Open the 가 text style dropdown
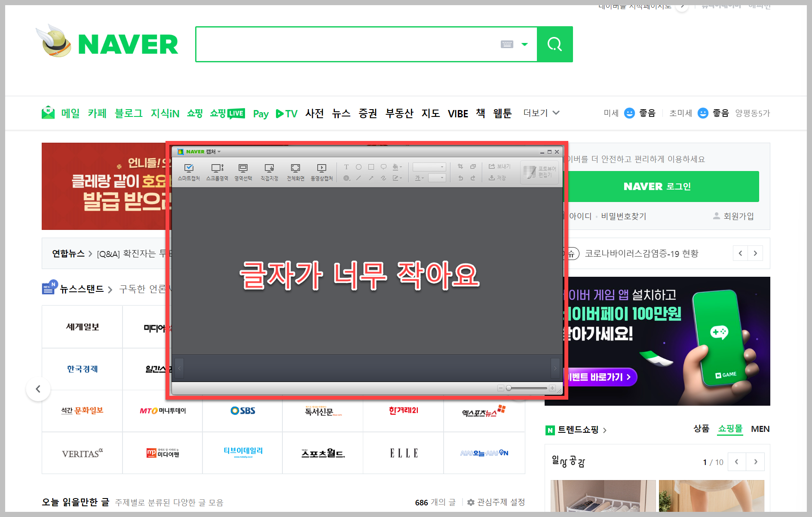 tap(419, 178)
